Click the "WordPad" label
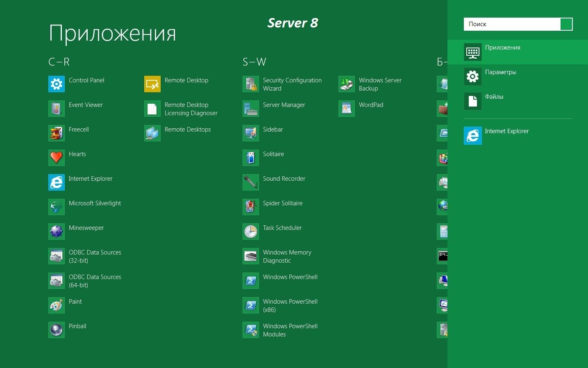 coord(371,105)
